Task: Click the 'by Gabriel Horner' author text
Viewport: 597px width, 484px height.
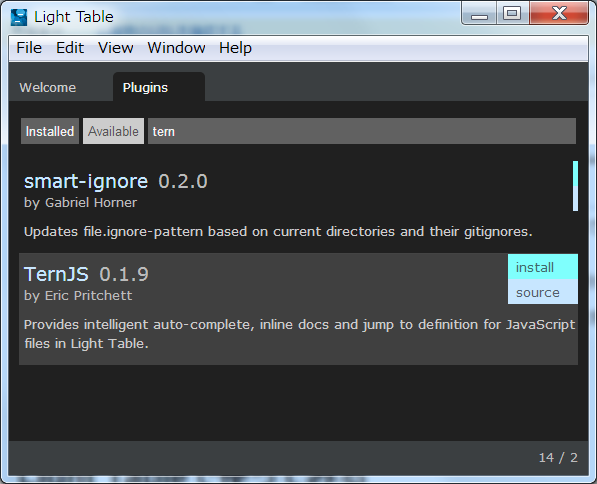Action: point(80,203)
